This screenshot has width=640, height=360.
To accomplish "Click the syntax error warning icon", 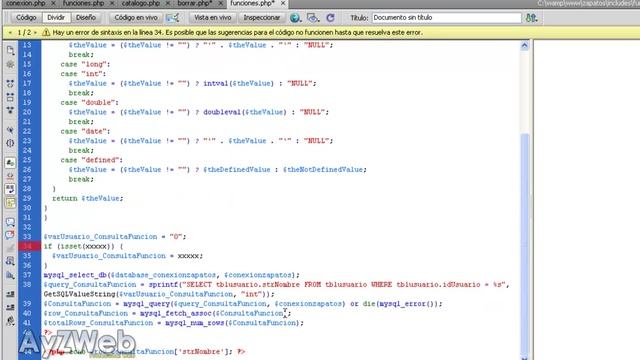I will tap(46, 32).
